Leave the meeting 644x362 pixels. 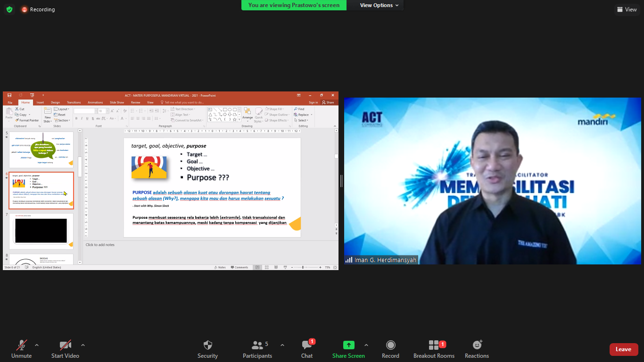pyautogui.click(x=623, y=349)
